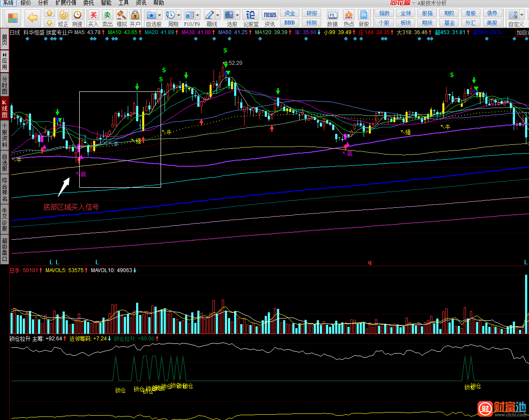This screenshot has height=420, width=529.
Task: Open the 报价 menu
Action: pos(26,3)
